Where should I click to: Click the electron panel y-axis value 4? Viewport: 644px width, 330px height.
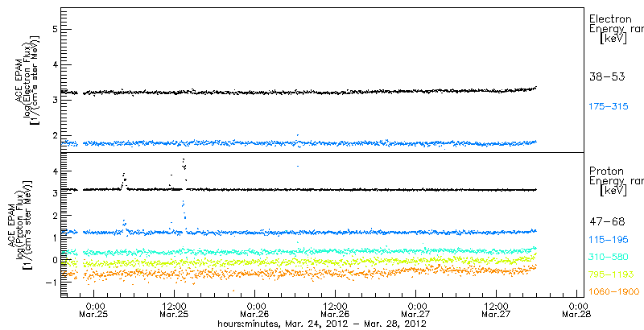coord(53,64)
